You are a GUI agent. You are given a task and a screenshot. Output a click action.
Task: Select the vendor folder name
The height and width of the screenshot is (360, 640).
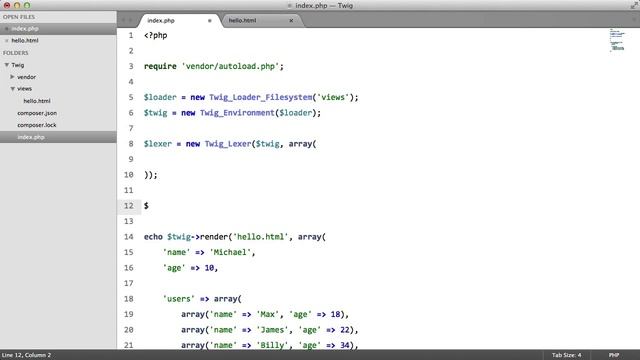(x=27, y=77)
